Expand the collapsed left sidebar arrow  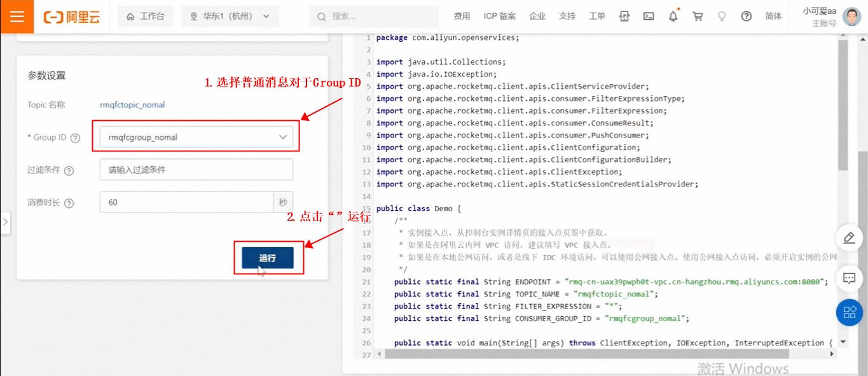(5, 222)
